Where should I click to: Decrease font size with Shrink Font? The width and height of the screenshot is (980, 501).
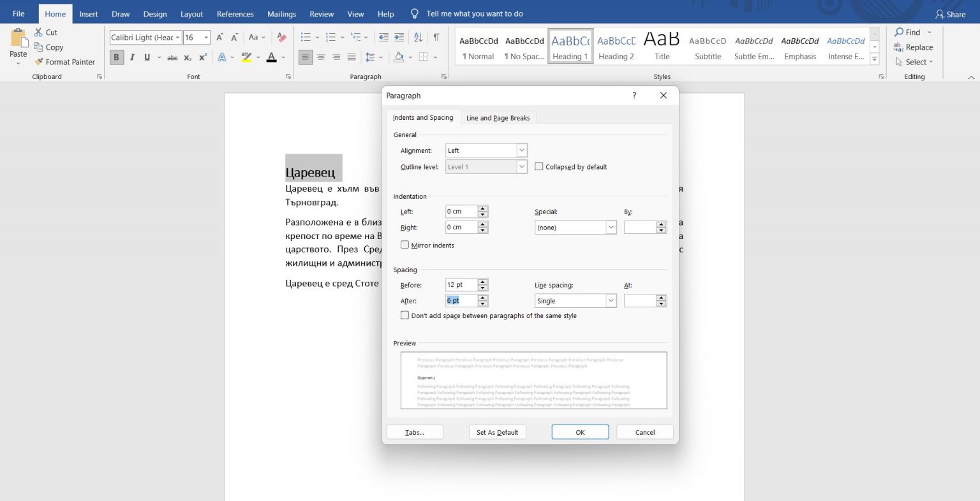[x=235, y=37]
